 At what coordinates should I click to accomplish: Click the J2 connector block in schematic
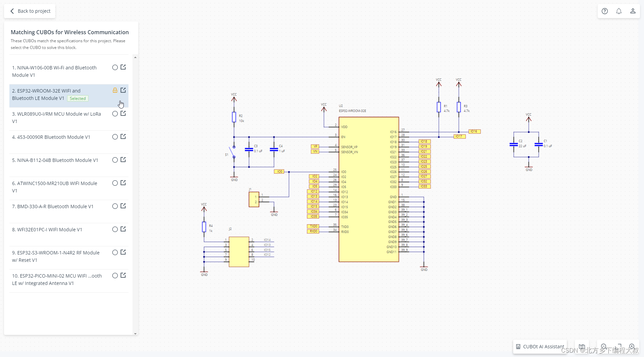239,252
